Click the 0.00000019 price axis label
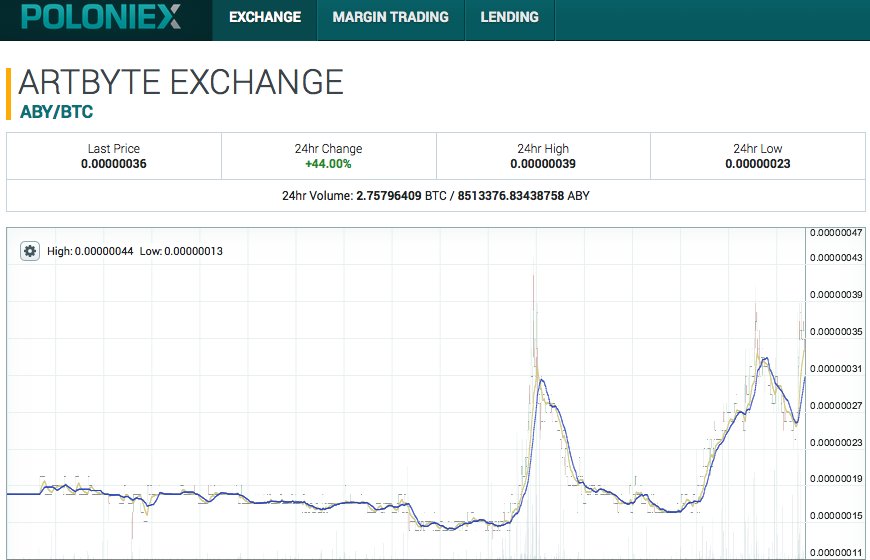870x560 pixels. [x=836, y=478]
